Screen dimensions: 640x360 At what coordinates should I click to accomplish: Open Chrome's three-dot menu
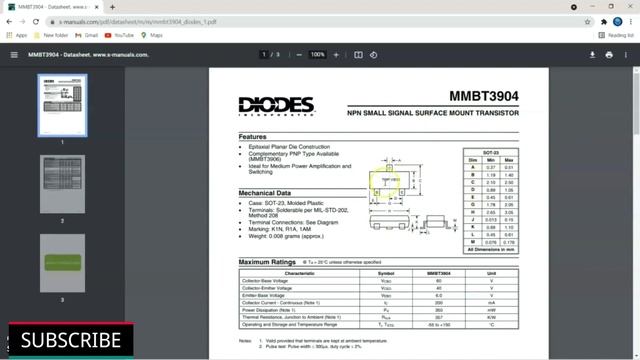pyautogui.click(x=631, y=22)
